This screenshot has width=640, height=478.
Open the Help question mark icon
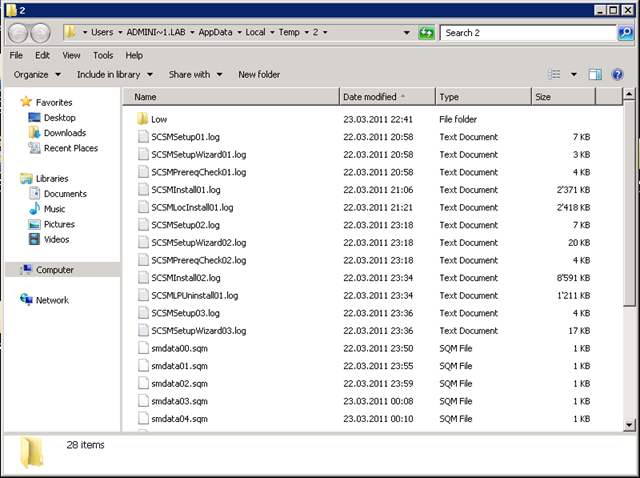(x=619, y=74)
